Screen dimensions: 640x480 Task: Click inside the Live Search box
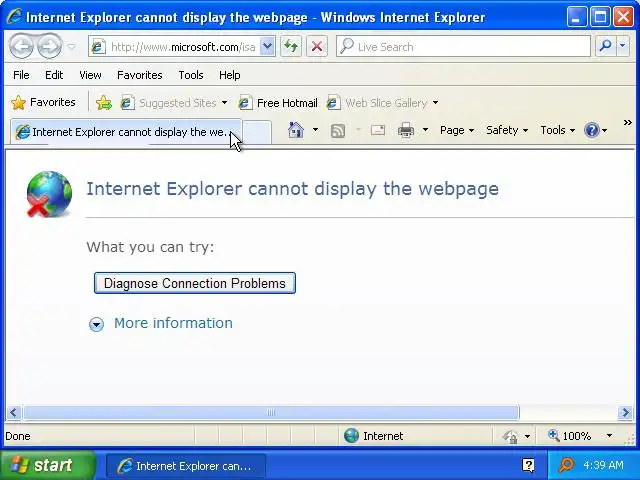(463, 47)
